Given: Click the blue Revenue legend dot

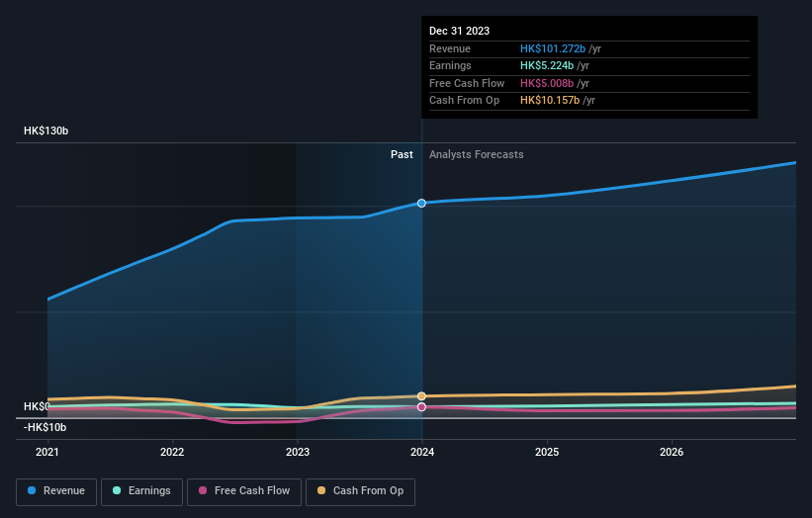Looking at the screenshot, I should [x=32, y=490].
